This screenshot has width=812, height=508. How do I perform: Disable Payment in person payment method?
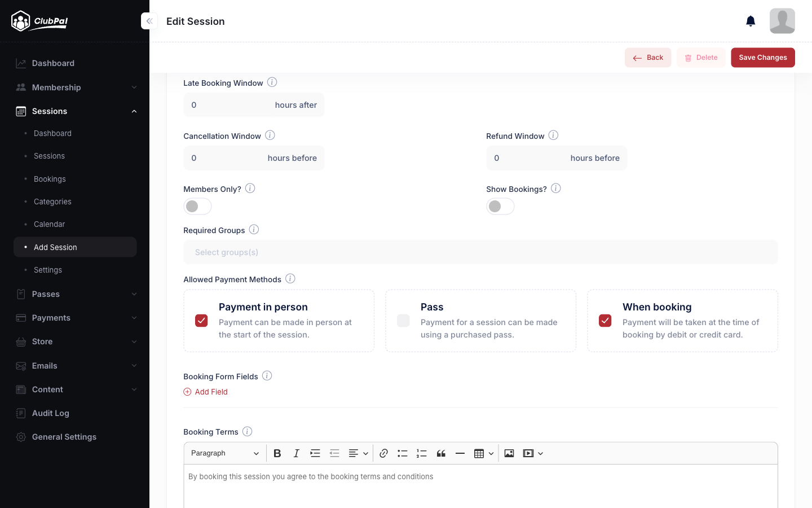[x=201, y=320]
